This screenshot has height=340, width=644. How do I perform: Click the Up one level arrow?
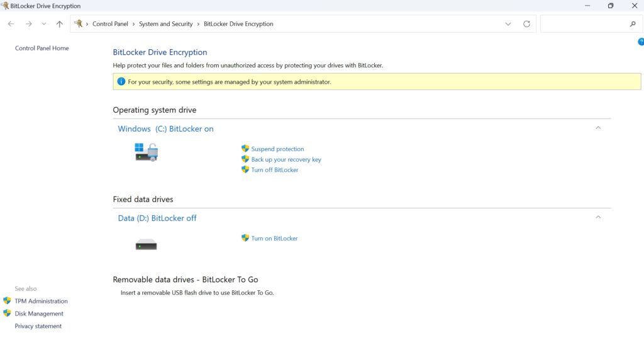tap(59, 24)
